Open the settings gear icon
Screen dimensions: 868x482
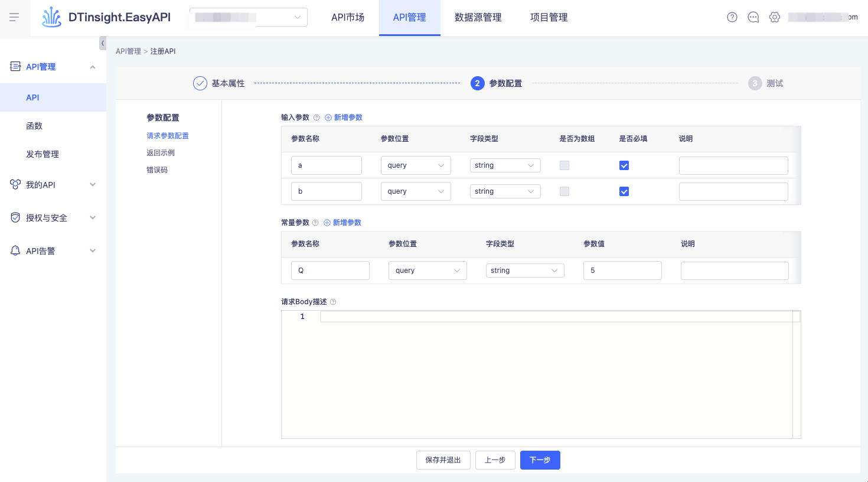click(x=775, y=17)
